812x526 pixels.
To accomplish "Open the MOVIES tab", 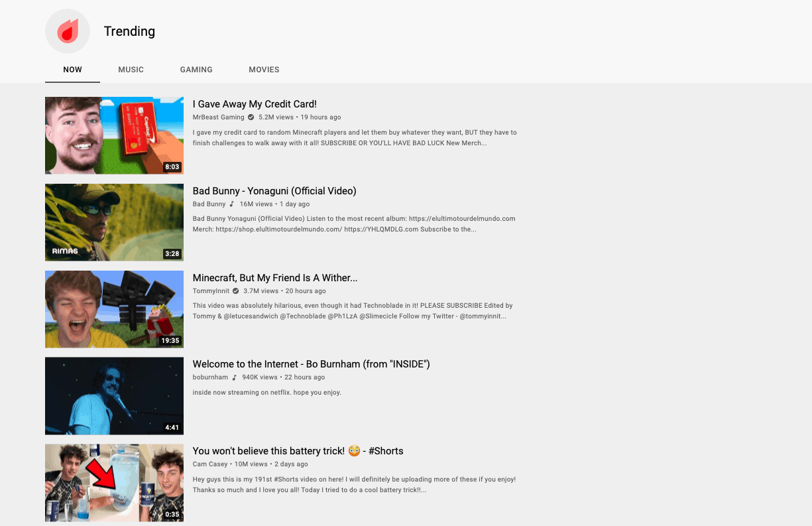I will coord(264,70).
